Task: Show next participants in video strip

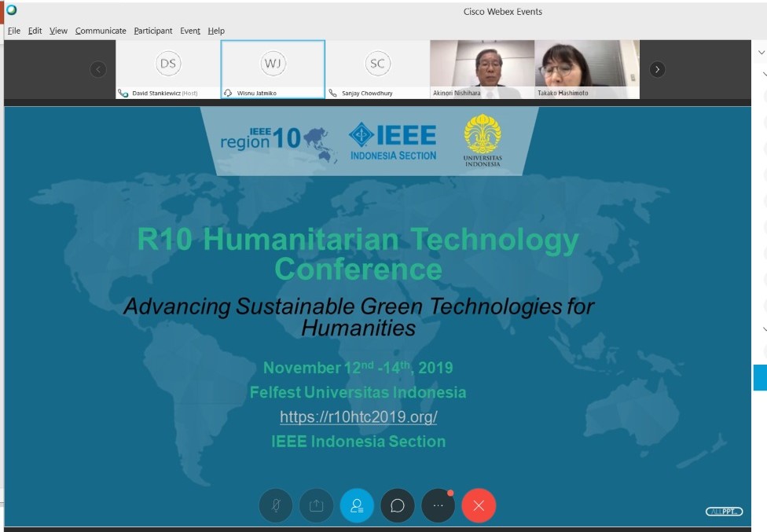Action: click(657, 69)
